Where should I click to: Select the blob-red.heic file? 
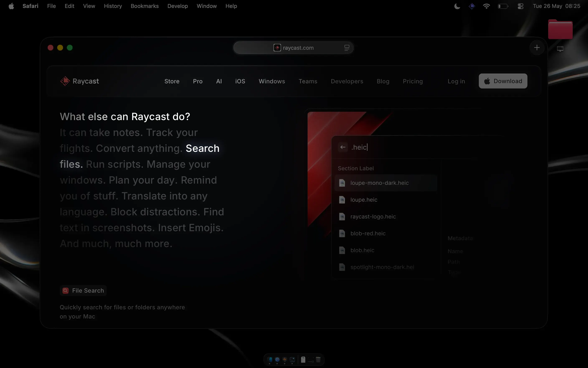click(x=386, y=233)
